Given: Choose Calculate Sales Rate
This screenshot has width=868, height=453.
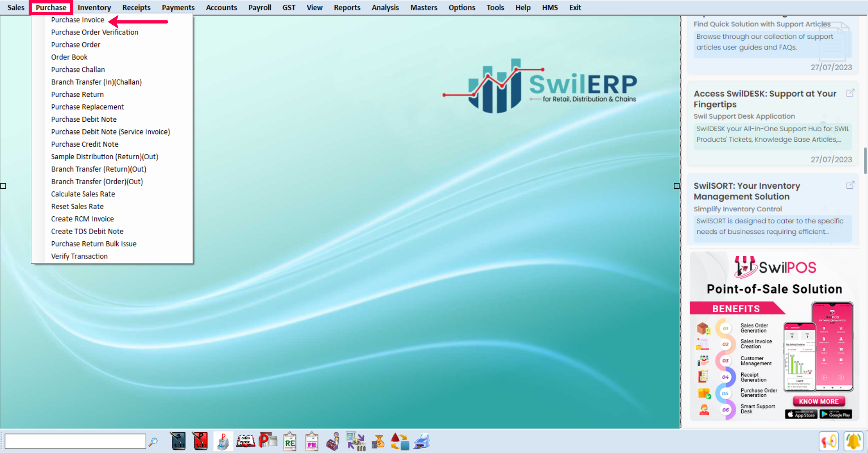Looking at the screenshot, I should pos(83,194).
